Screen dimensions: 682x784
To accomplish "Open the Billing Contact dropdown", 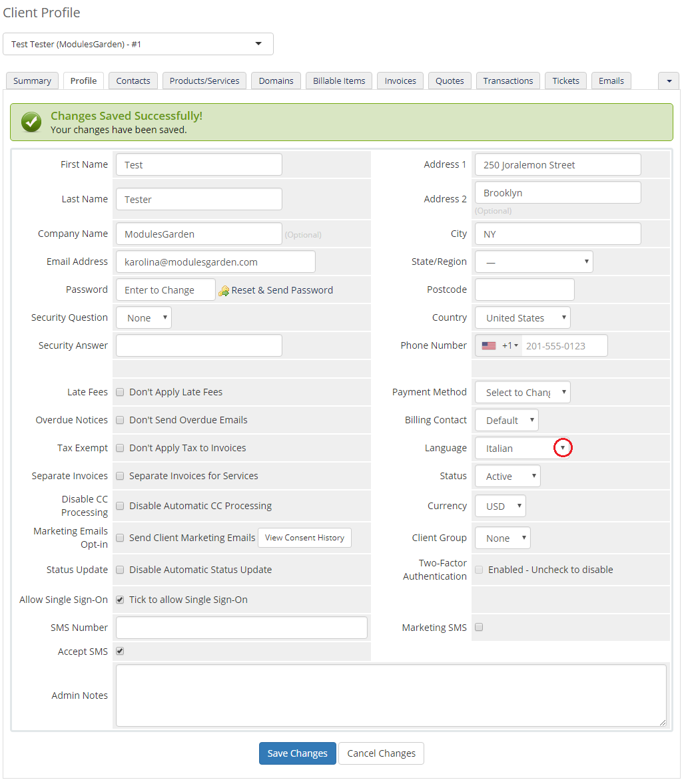I will 506,421.
